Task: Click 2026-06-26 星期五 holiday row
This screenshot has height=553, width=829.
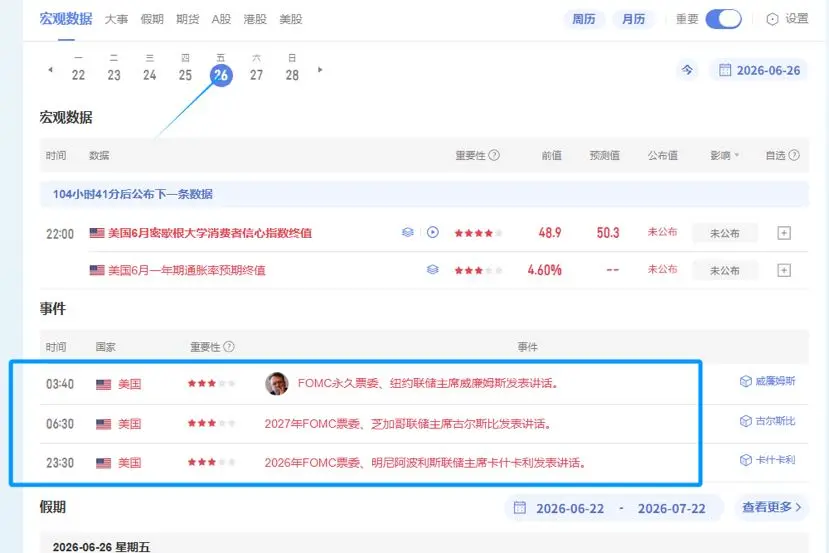Action: click(x=424, y=545)
